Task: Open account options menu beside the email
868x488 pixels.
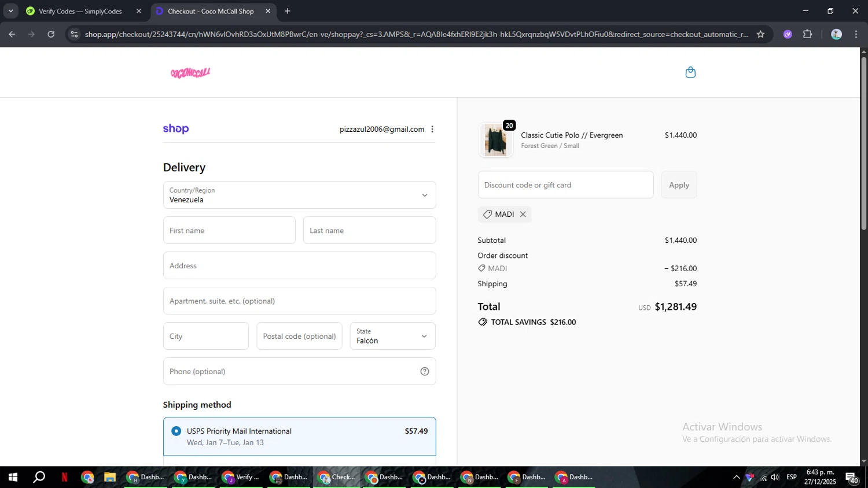Action: pyautogui.click(x=432, y=130)
